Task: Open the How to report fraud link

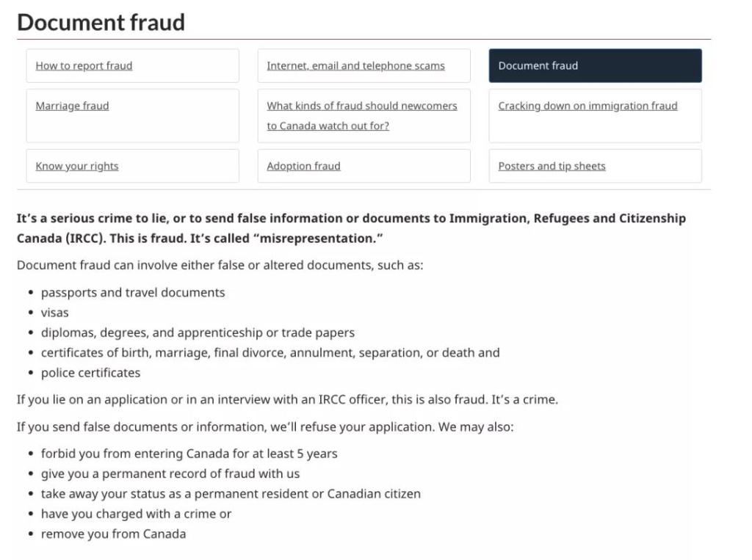Action: tap(84, 66)
